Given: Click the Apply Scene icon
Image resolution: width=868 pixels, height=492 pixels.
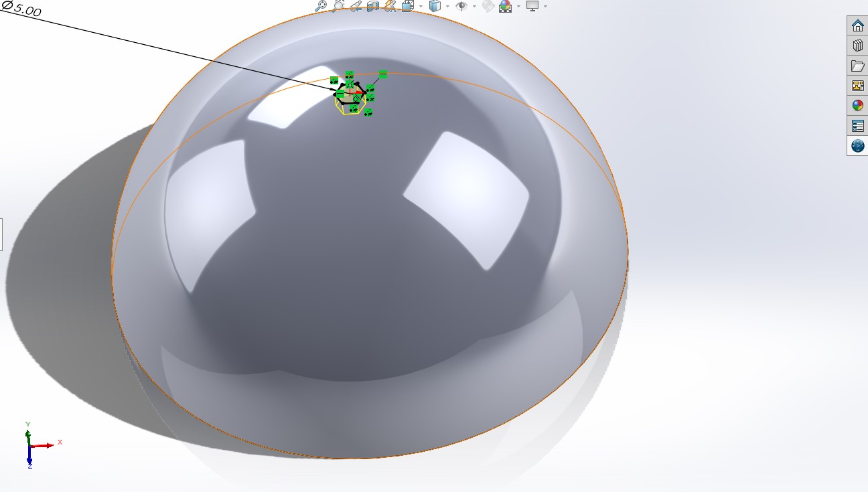Looking at the screenshot, I should tap(505, 6).
